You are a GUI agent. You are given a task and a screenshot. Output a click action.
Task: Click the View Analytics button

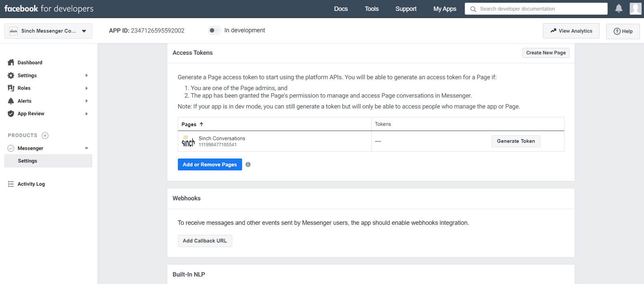pos(571,31)
